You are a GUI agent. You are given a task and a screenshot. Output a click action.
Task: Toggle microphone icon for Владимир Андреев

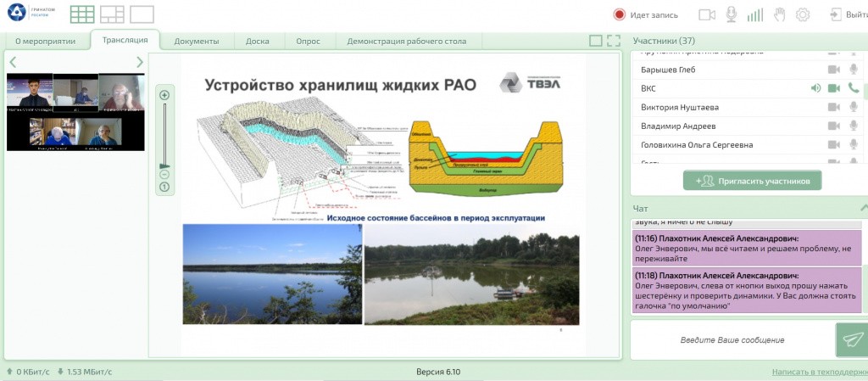pos(854,126)
